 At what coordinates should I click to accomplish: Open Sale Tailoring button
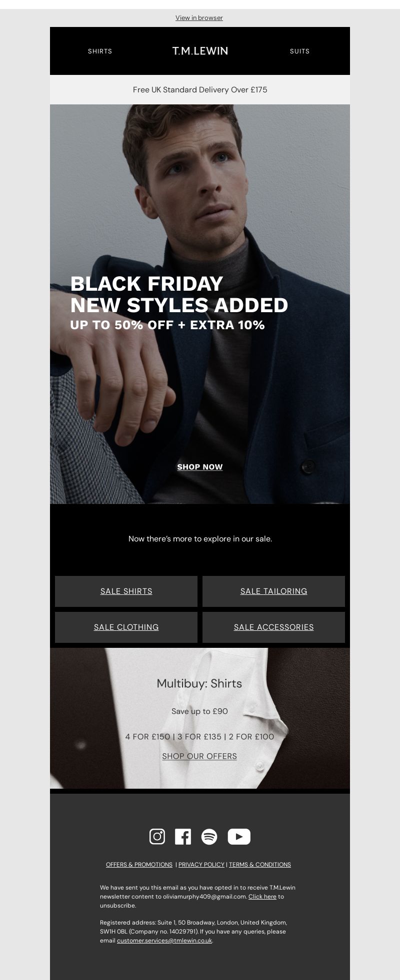pos(273,591)
